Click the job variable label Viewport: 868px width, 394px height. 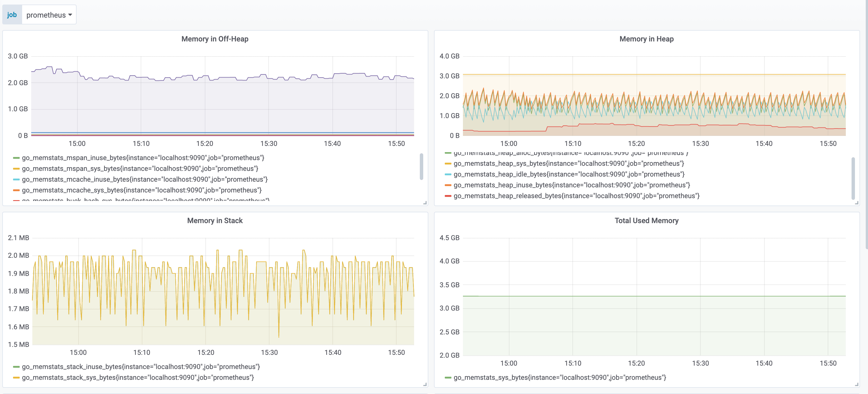(x=12, y=15)
